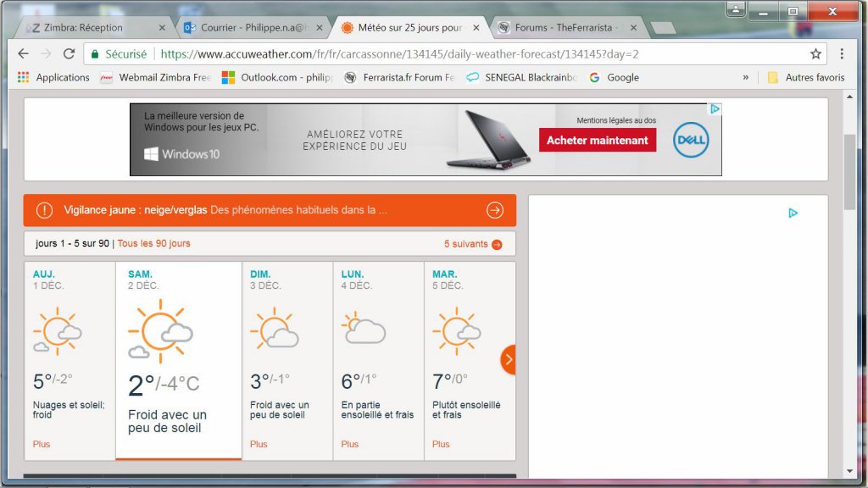Open a new tab with the new-tab button

(x=663, y=28)
